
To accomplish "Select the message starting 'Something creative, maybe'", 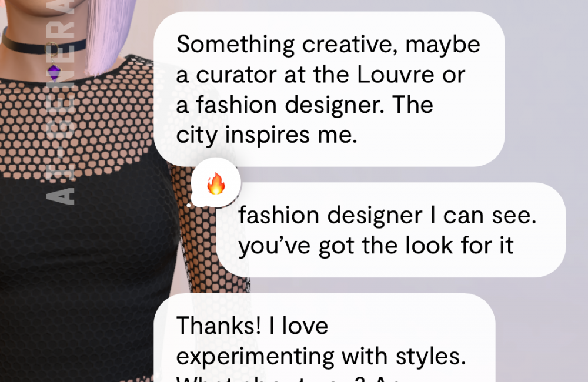I will [x=329, y=89].
